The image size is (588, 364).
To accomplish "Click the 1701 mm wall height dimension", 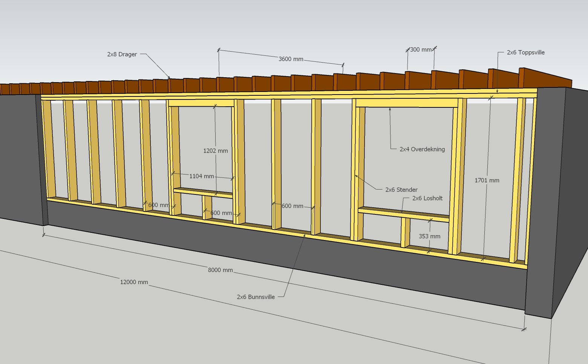I will click(487, 180).
